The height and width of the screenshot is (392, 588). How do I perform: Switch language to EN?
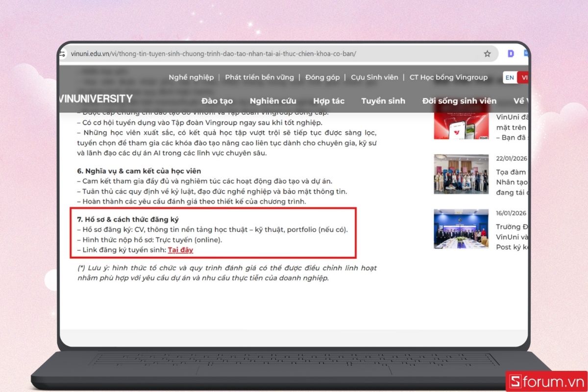click(510, 77)
